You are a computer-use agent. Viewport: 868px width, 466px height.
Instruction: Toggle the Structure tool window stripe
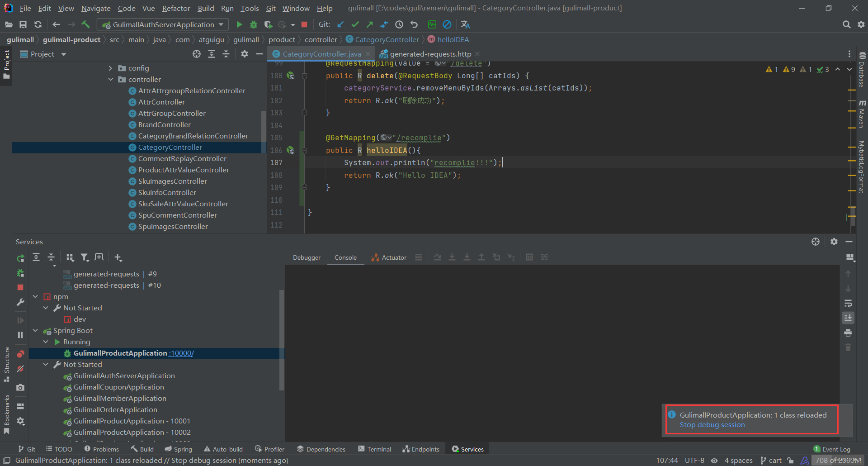tap(7, 364)
